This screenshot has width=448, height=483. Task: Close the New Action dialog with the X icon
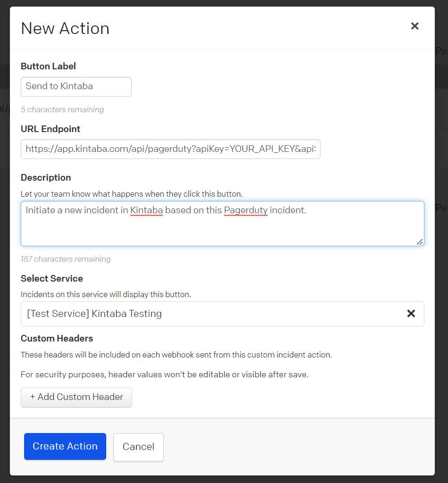tap(414, 26)
